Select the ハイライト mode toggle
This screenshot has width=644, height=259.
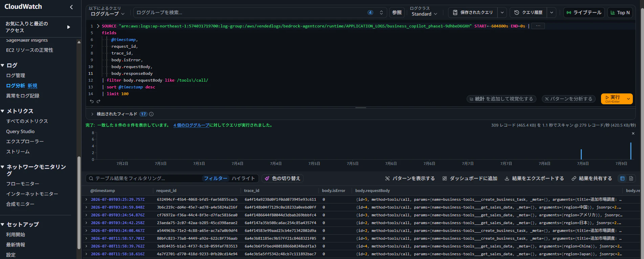pos(243,178)
